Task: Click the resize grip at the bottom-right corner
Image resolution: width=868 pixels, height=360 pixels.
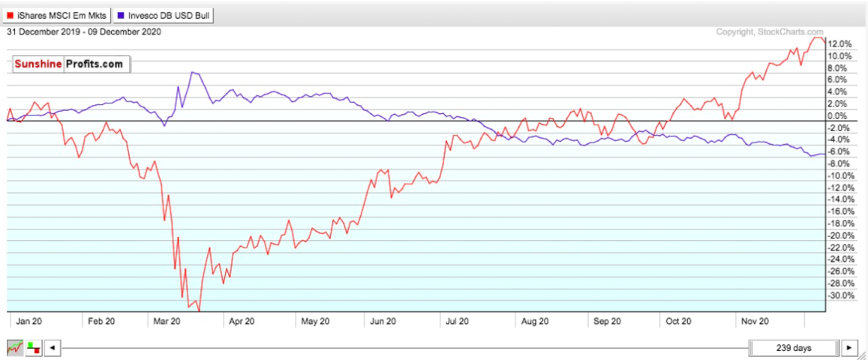Action: [863, 355]
